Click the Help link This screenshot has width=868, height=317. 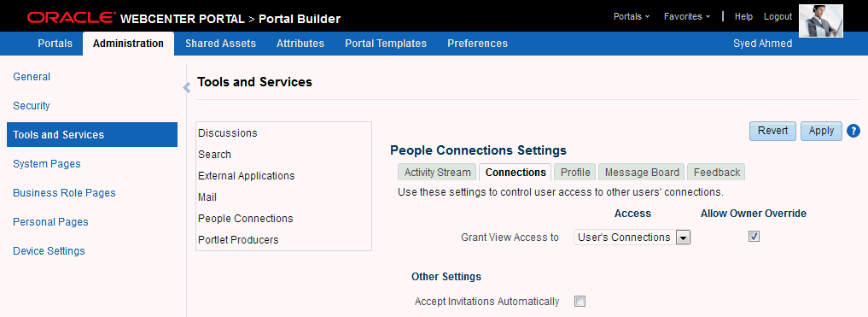click(743, 16)
